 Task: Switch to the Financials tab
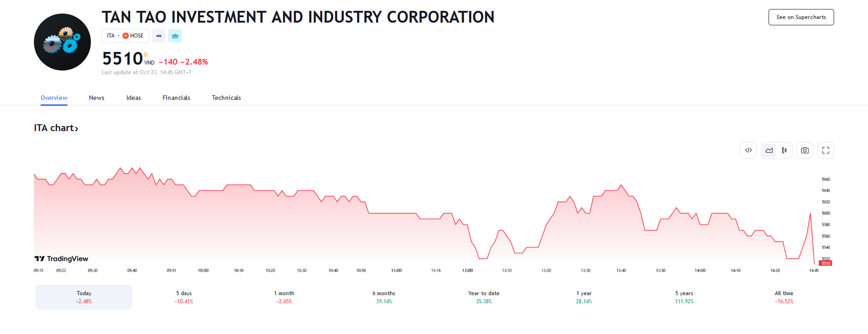pos(176,98)
